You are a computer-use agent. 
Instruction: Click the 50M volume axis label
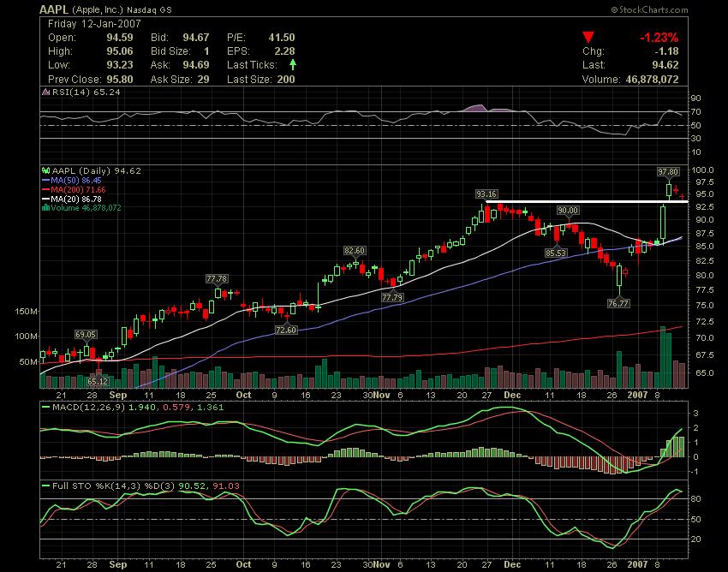pyautogui.click(x=28, y=361)
